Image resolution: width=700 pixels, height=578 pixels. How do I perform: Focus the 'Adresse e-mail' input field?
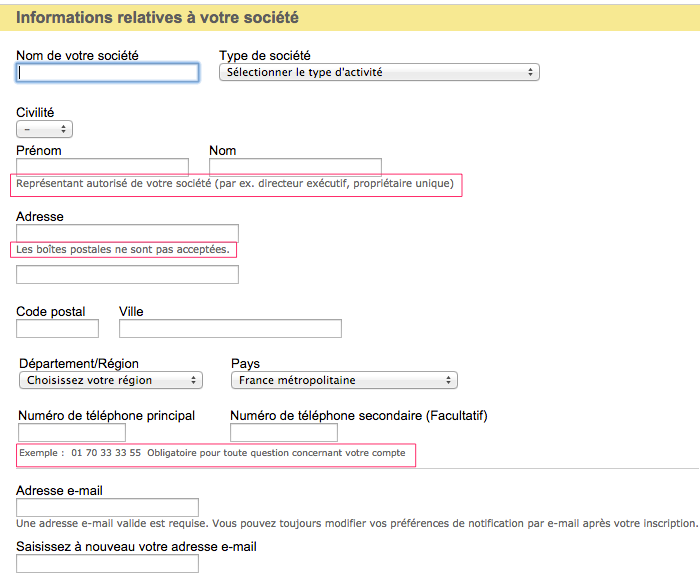coord(107,507)
